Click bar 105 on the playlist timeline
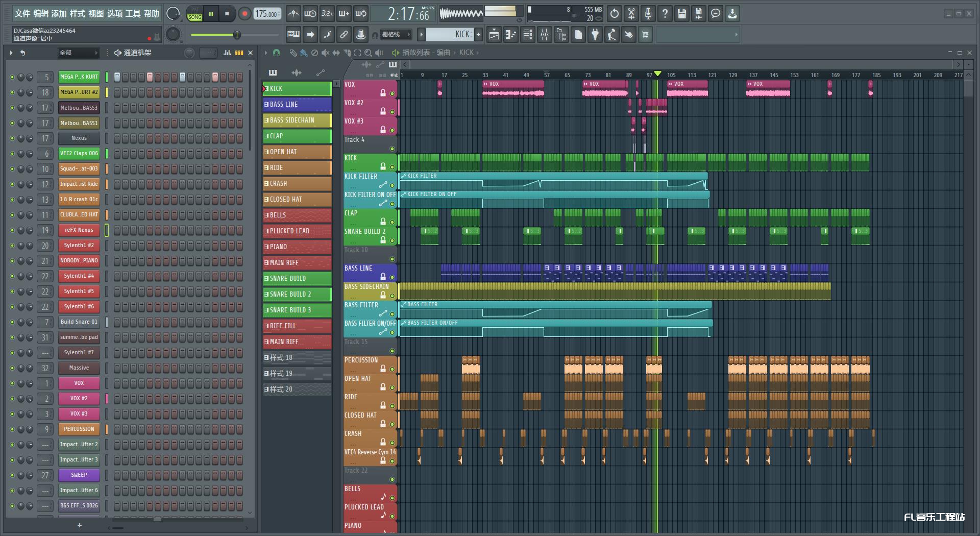980x536 pixels. (x=671, y=75)
